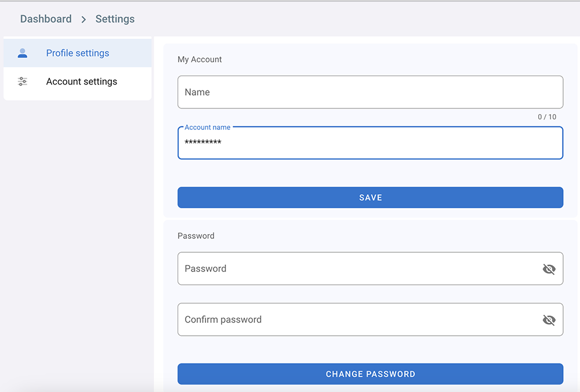Image resolution: width=580 pixels, height=392 pixels.
Task: Click the eye icon beside Confirm password
Action: [549, 320]
